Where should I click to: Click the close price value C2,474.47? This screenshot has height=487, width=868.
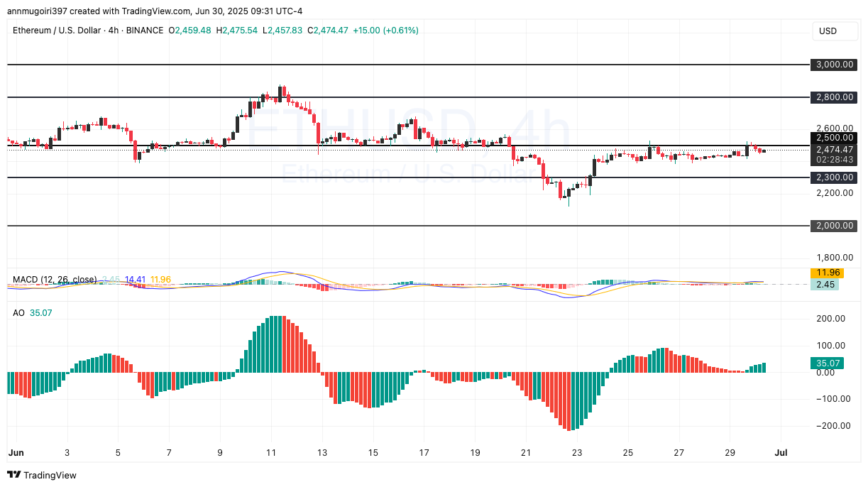[327, 31]
